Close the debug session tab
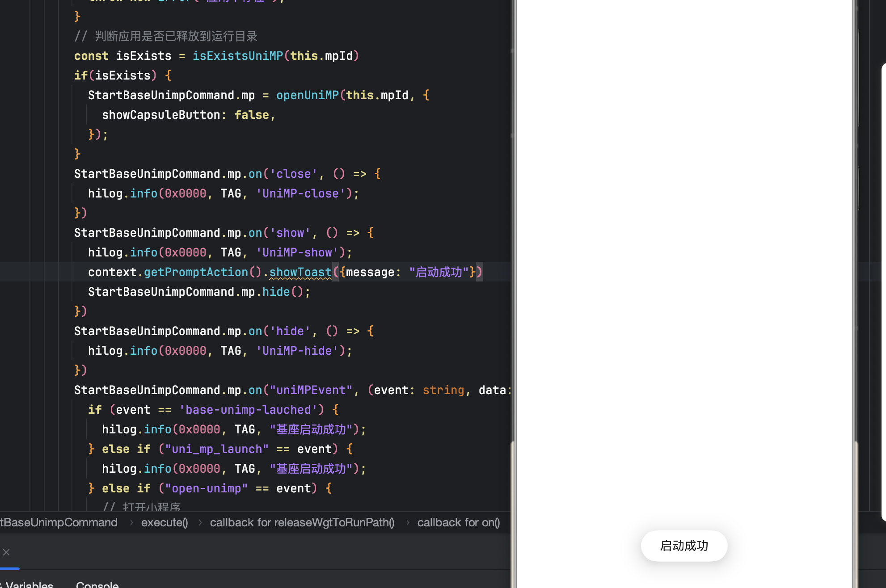The image size is (886, 588). tap(6, 552)
